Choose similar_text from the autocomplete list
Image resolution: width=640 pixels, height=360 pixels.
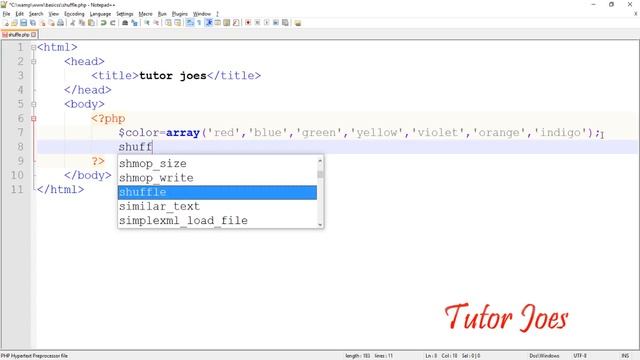217,207
